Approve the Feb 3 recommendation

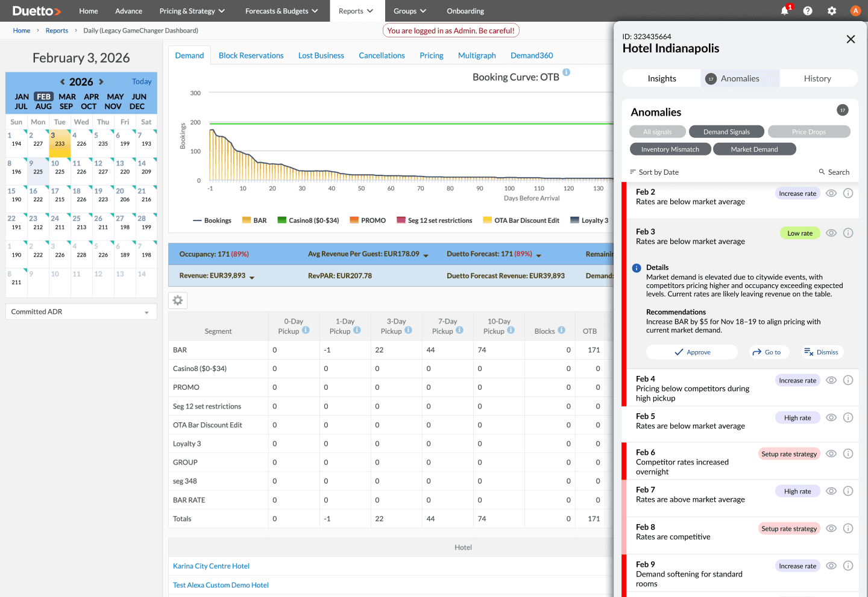pos(692,352)
